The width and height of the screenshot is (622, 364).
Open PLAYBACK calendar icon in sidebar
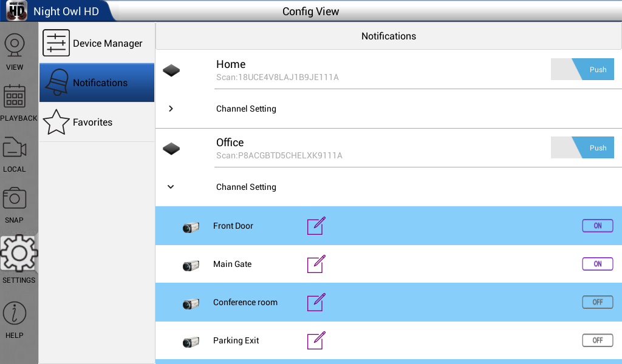click(x=15, y=96)
